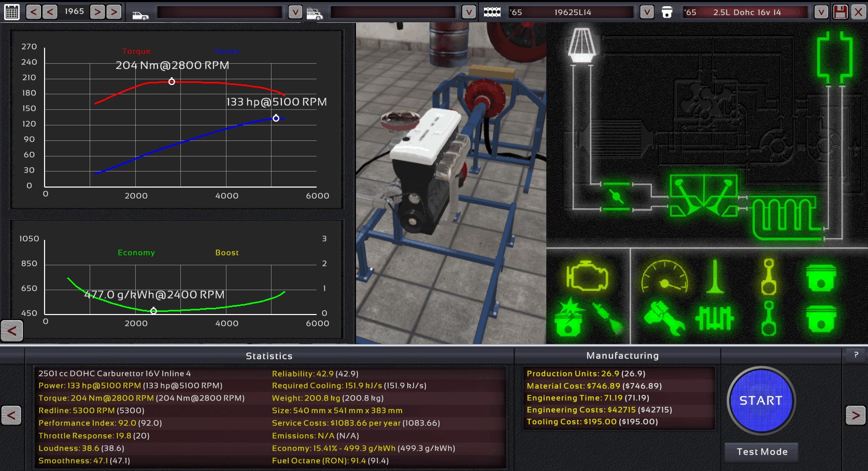Go back one year from 1965
Viewport: 868px width, 471px height.
(50, 11)
